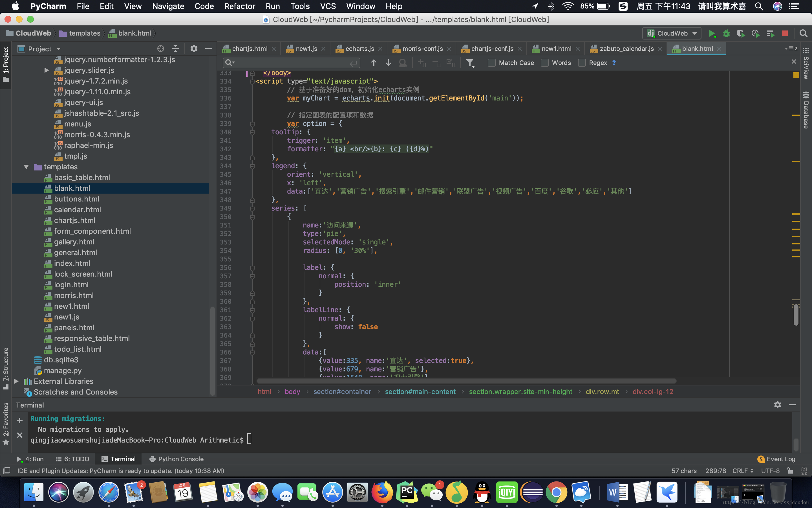Image resolution: width=812 pixels, height=508 pixels.
Task: Collapse all in Project panel
Action: (x=175, y=49)
